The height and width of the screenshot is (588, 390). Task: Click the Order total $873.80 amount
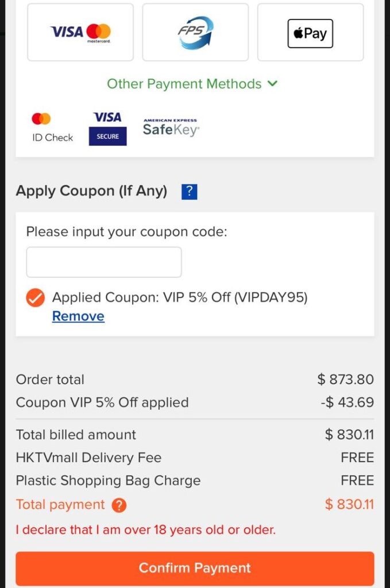point(345,380)
